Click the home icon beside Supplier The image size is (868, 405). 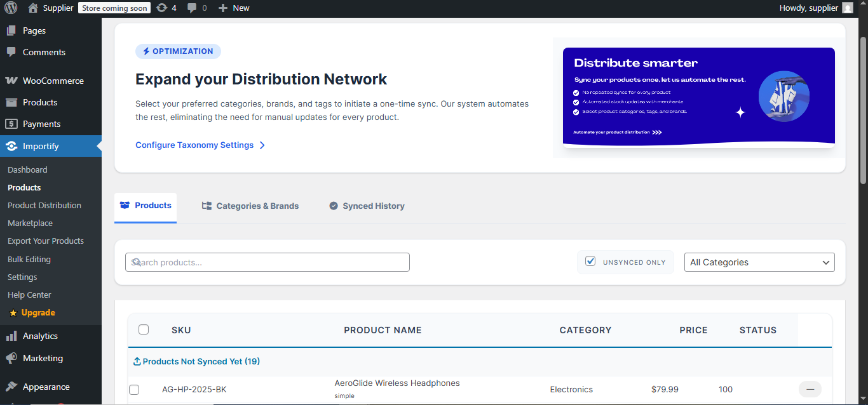(33, 8)
